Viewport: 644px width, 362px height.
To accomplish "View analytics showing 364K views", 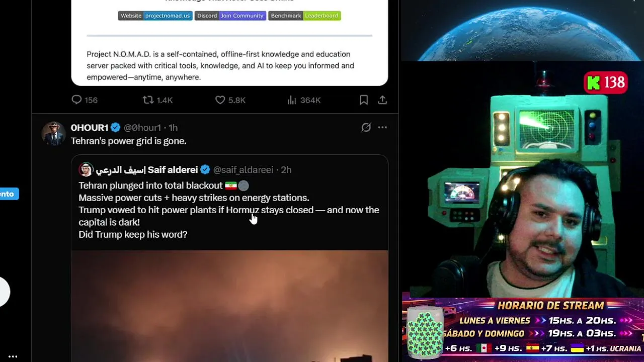I will 303,100.
